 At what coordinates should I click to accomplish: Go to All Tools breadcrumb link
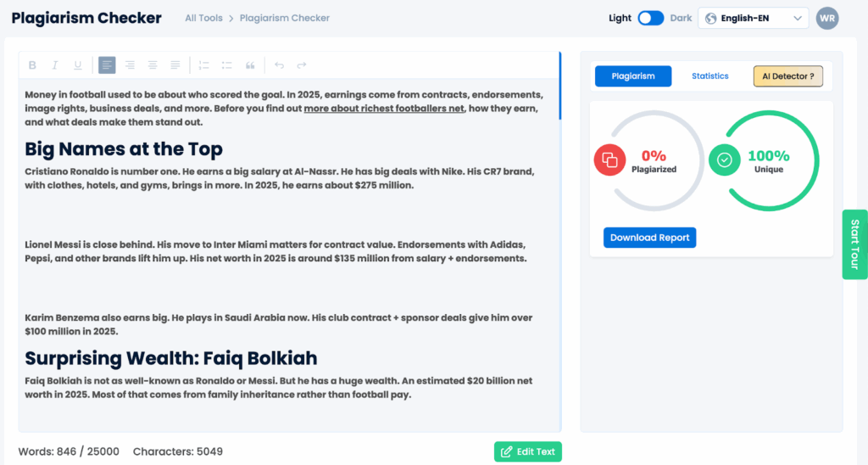[203, 18]
